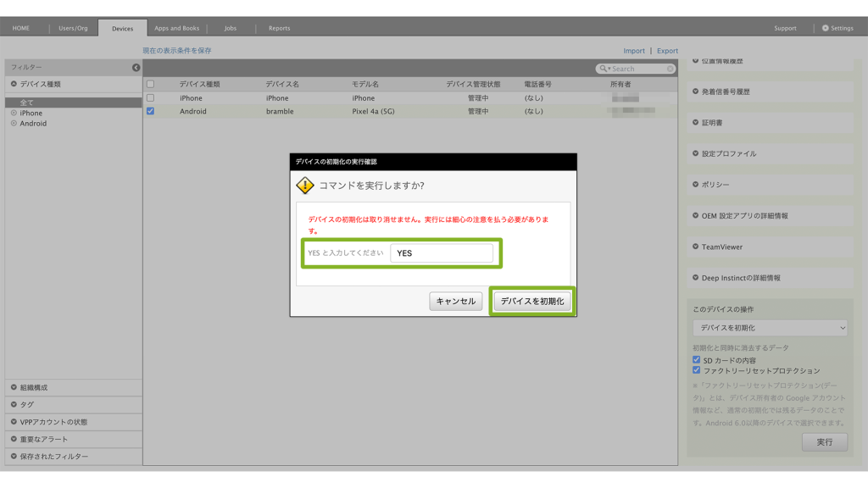Clear search field with x icon
Image resolution: width=868 pixels, height=488 pixels.
coord(670,69)
